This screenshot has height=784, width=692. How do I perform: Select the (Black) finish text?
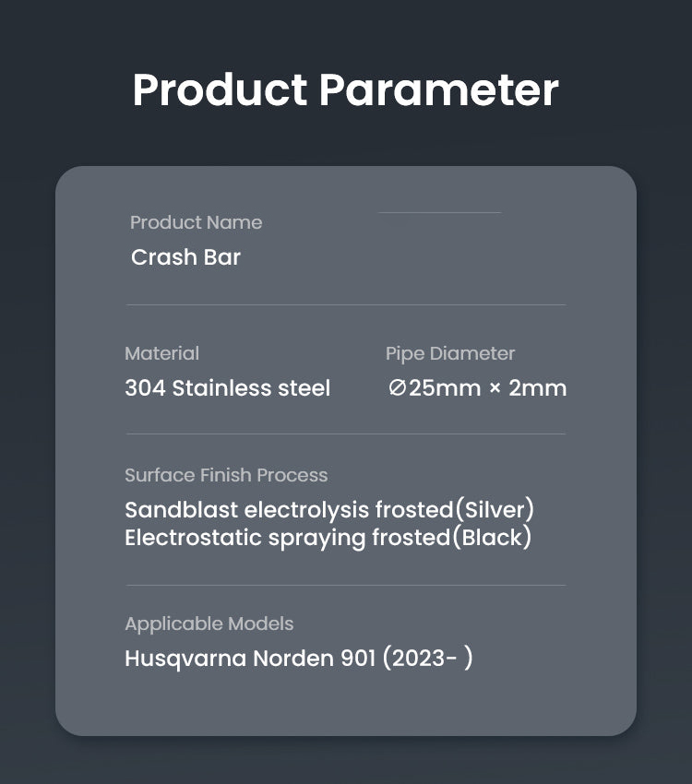[491, 538]
